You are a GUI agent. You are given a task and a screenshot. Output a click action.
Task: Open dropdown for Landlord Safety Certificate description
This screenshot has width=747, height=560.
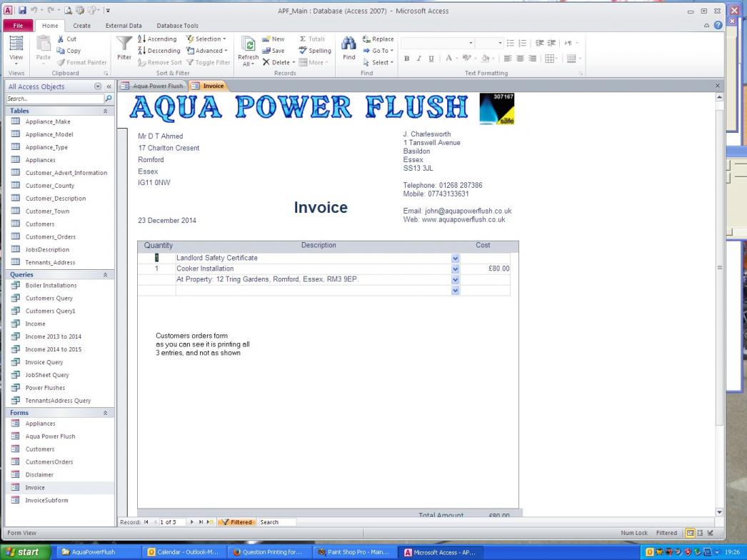(x=456, y=258)
